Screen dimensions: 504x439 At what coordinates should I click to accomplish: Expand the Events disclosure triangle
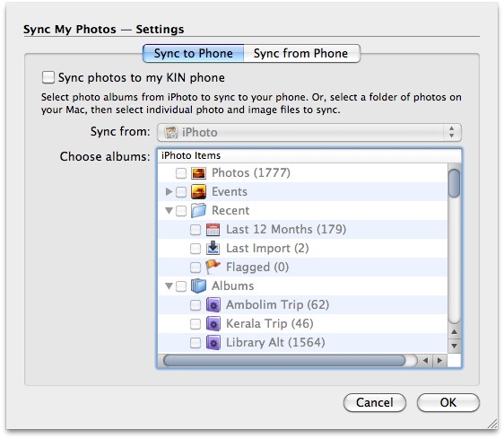[169, 192]
